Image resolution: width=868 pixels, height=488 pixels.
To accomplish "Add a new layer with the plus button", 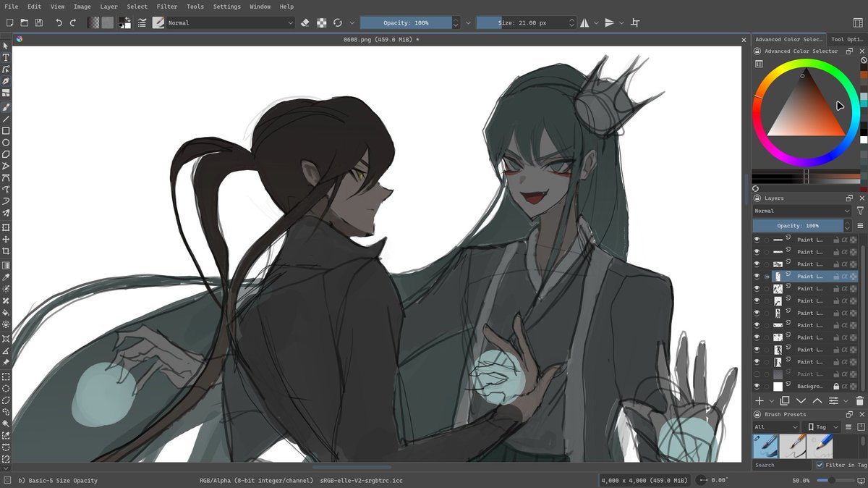I will coord(759,400).
